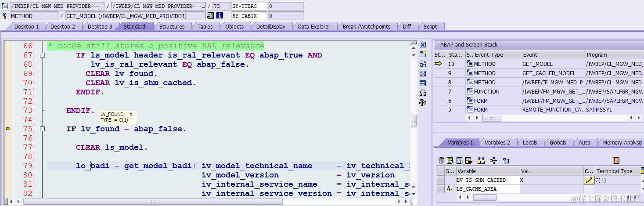
Task: Click the source icon in the GET_MODEL stack row
Action: [x=470, y=64]
